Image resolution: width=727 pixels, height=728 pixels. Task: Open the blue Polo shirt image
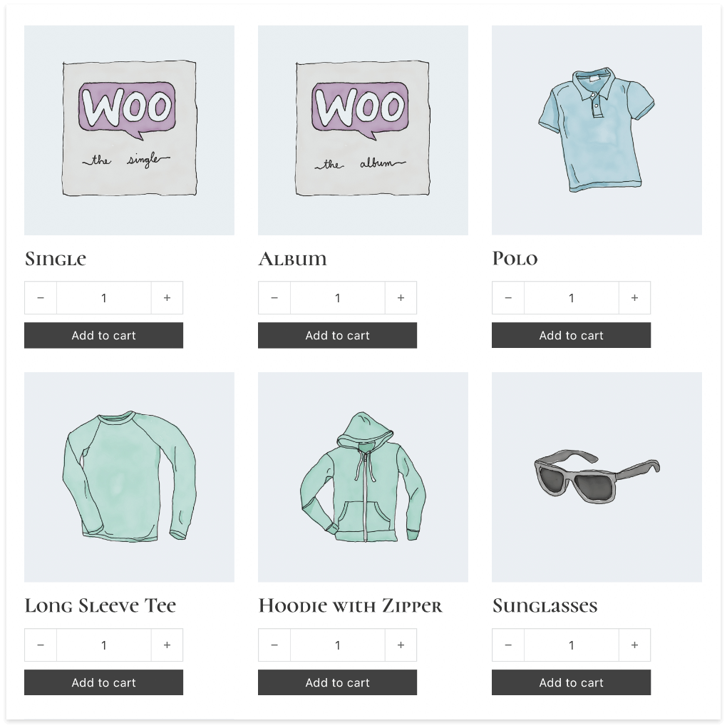click(597, 130)
